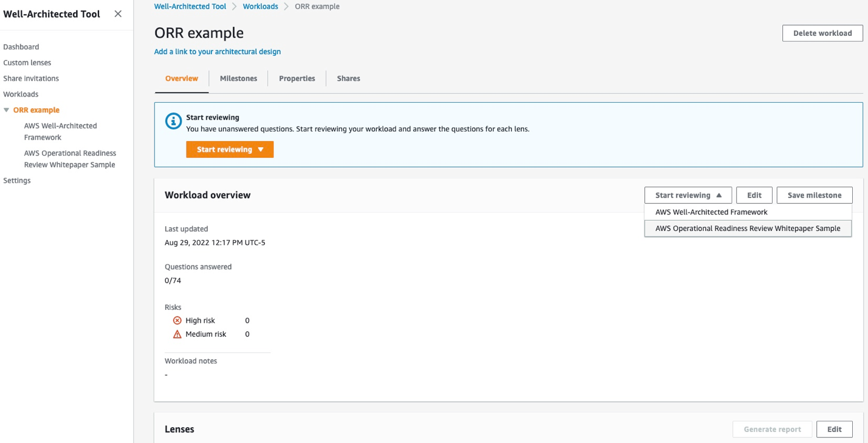Collapse the ORR example tree arrow
Viewport: 868px width, 443px height.
tap(7, 110)
